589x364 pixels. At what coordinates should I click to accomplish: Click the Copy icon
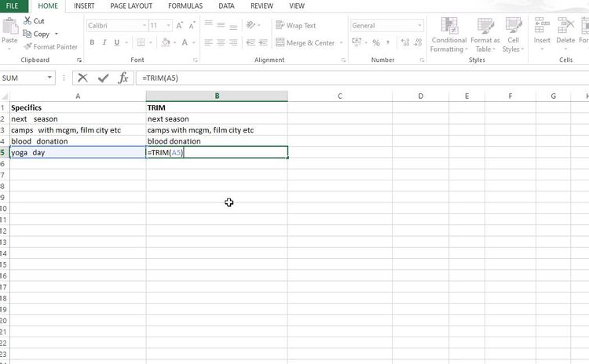coord(27,34)
